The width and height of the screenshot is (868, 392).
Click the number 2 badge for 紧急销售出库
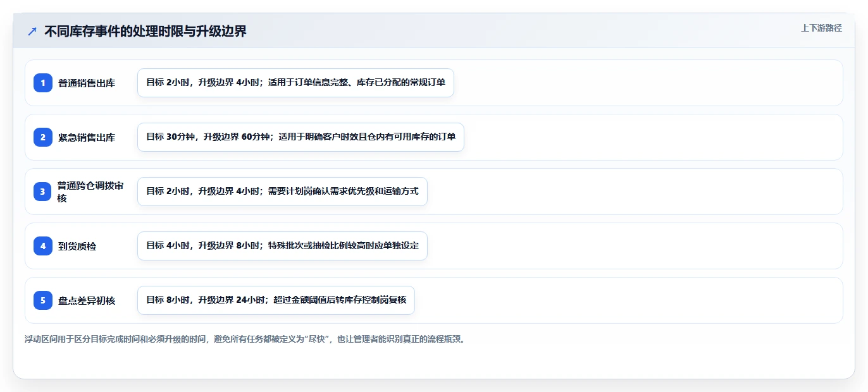(43, 137)
